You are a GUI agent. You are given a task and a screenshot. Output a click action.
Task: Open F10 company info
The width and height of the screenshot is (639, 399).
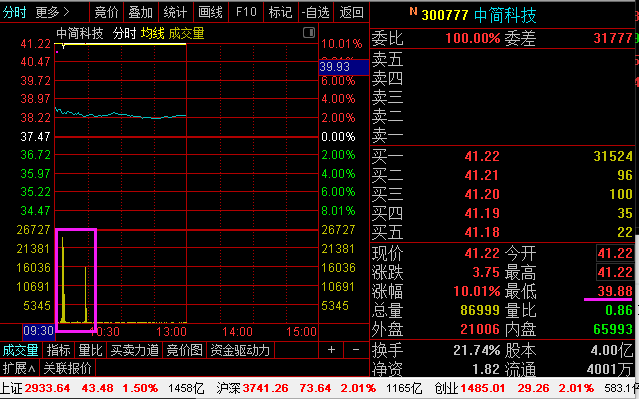pyautogui.click(x=246, y=12)
